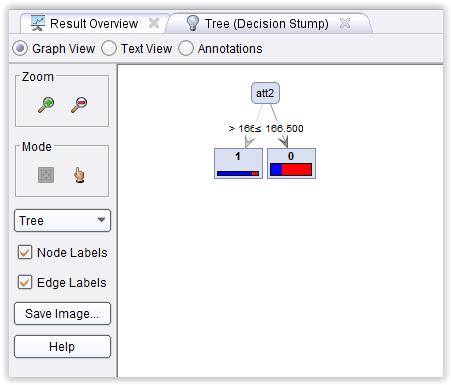Image resolution: width=451 pixels, height=385 pixels.
Task: Click the class distribution bar in leaf 0
Action: tap(291, 169)
